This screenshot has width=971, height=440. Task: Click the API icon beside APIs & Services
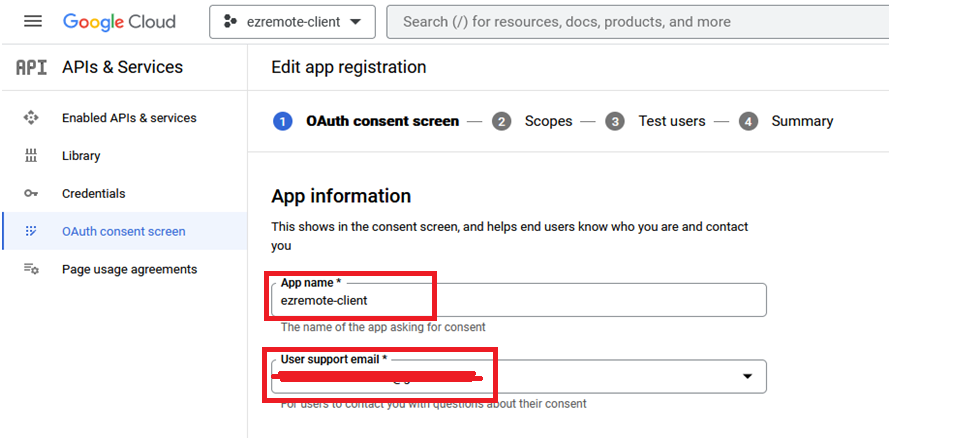[31, 67]
